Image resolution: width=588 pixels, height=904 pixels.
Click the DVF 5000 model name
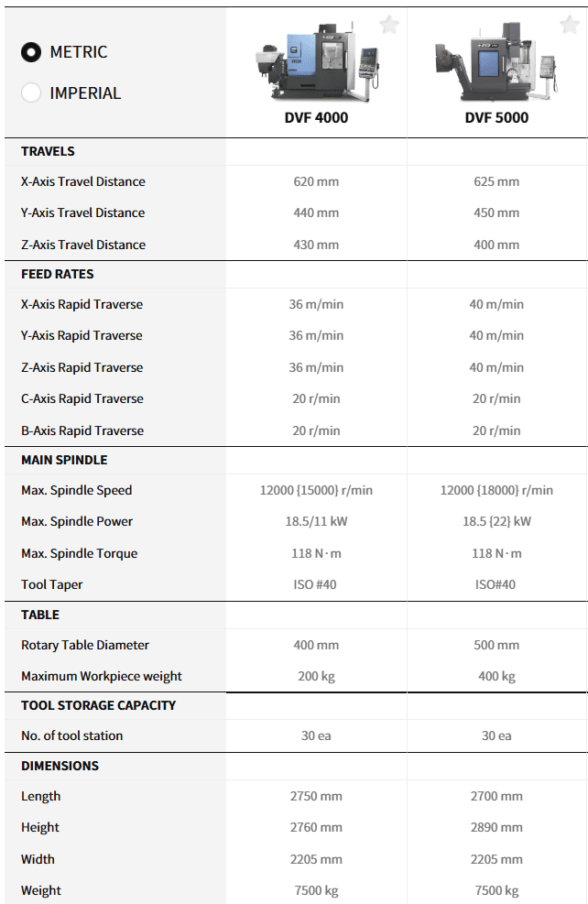pos(496,117)
